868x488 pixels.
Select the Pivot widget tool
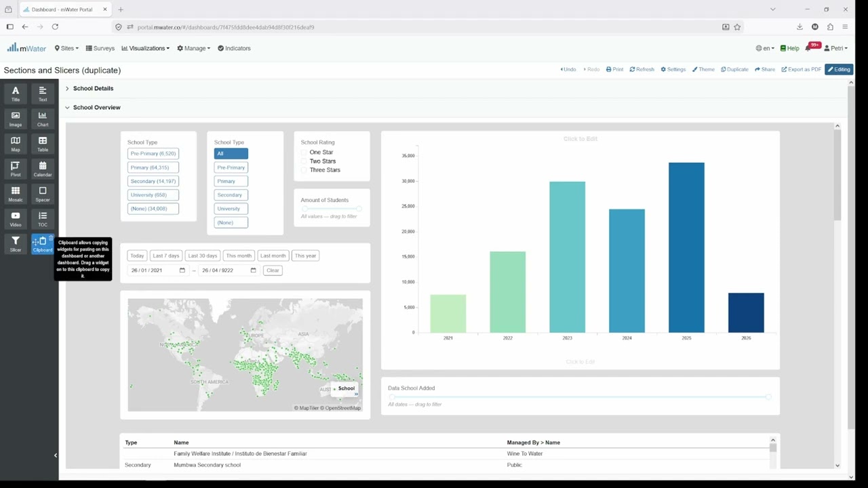pos(15,169)
